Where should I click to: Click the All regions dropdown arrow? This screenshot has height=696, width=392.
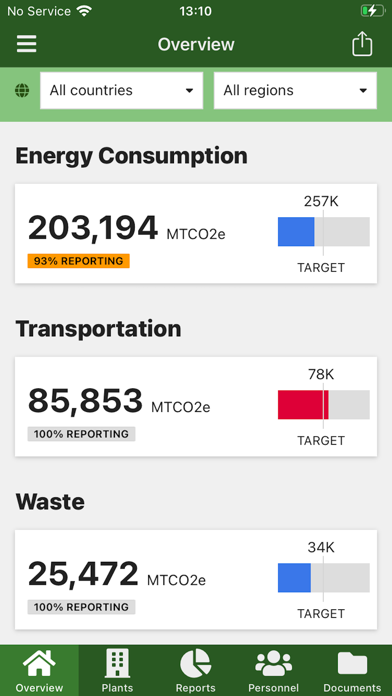point(363,91)
